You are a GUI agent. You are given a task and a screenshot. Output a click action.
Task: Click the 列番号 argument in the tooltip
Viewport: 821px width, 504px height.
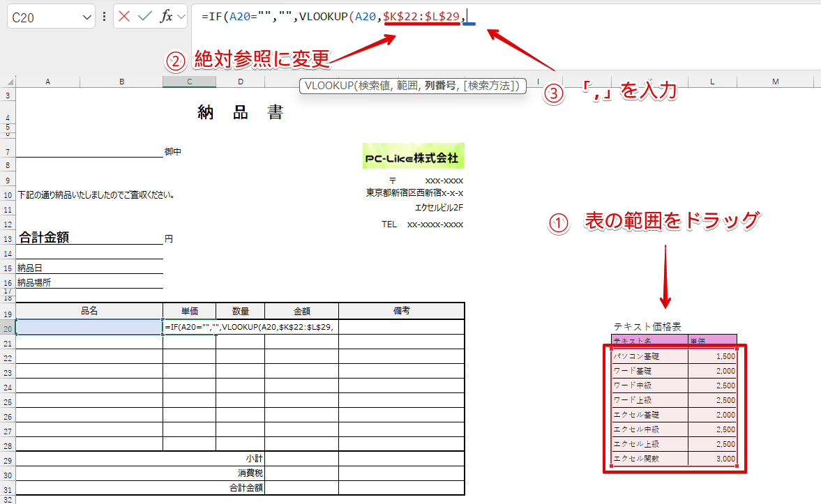tap(439, 86)
